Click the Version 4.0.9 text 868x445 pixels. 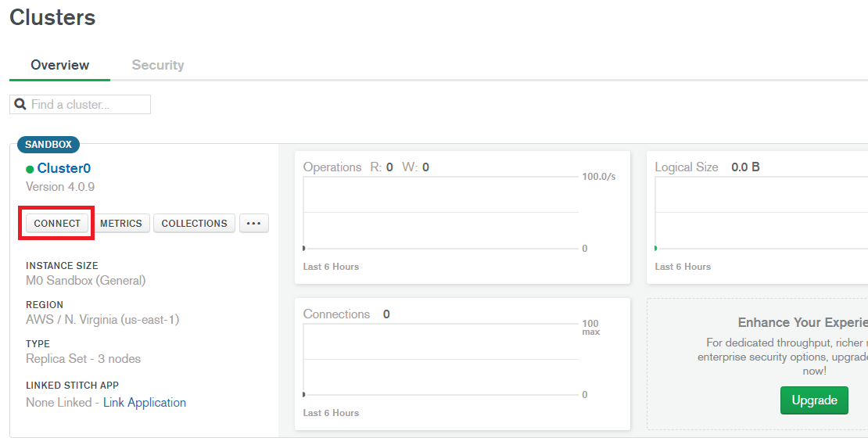[60, 186]
